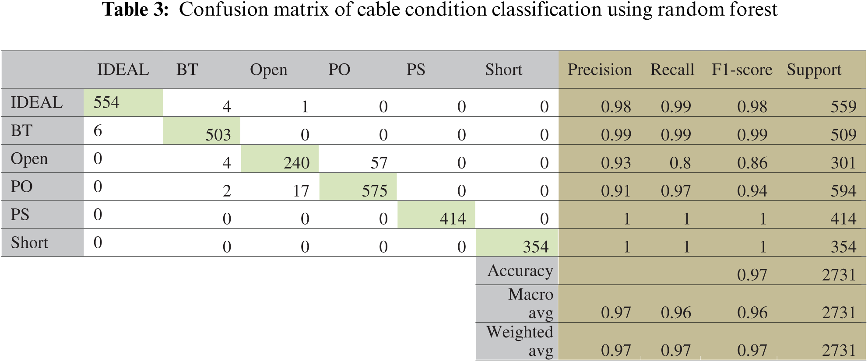Click the precision value 0.93 for Open

click(x=615, y=163)
